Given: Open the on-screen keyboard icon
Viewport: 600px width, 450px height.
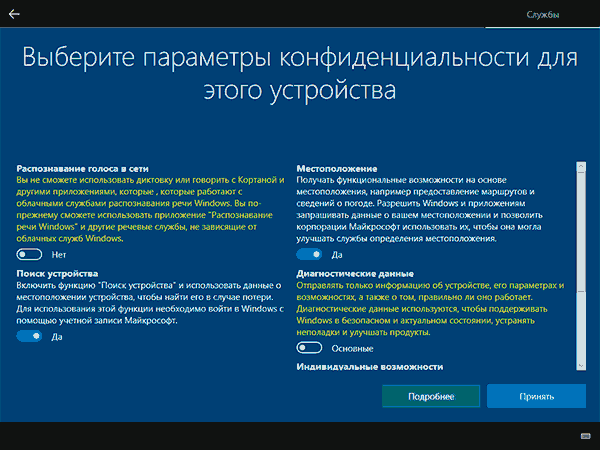Looking at the screenshot, I should (583, 435).
